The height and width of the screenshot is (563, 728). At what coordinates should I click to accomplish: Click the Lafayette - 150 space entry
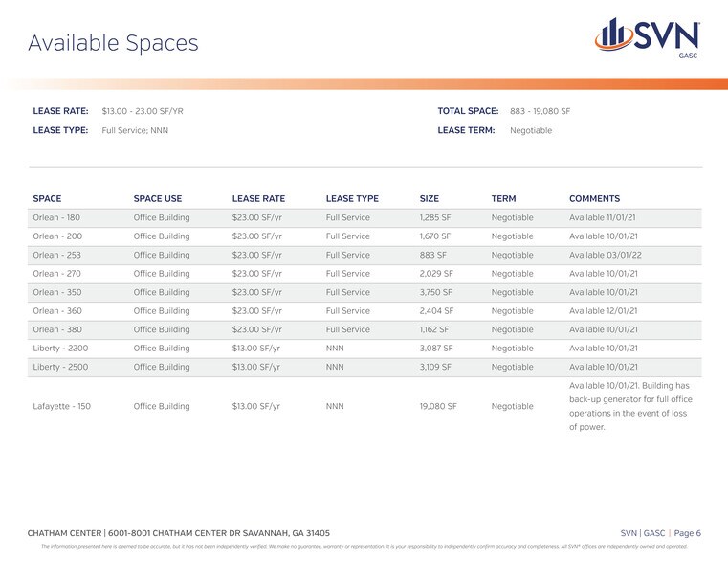(61, 406)
